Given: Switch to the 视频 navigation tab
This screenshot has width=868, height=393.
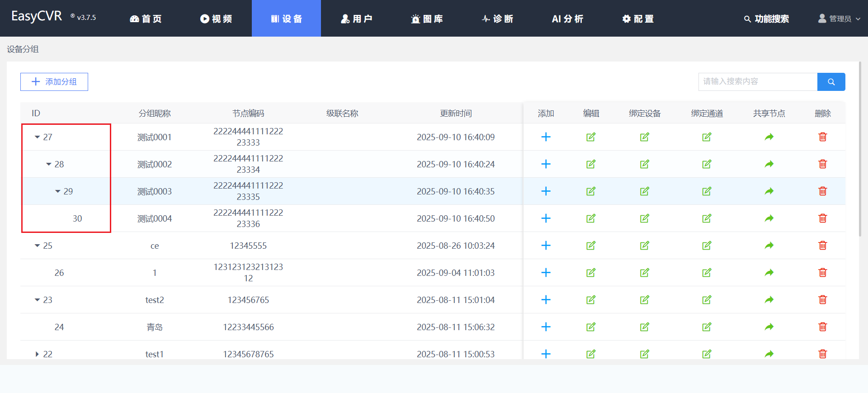Looking at the screenshot, I should 216,19.
